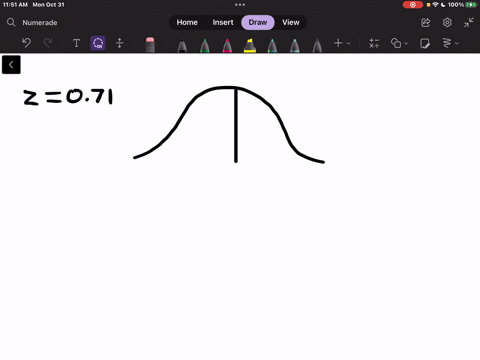
Task: Expand the Shapes dropdown arrow
Action: (x=406, y=43)
